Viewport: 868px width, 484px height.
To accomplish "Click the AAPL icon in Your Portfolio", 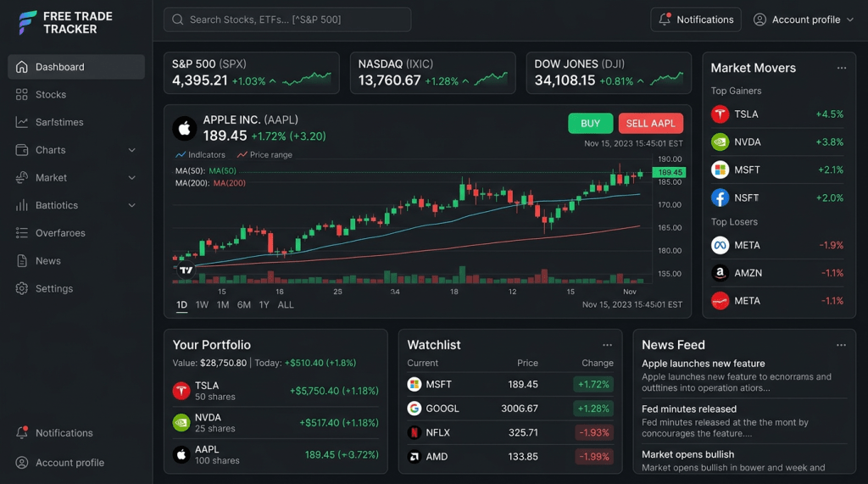I will [x=181, y=454].
